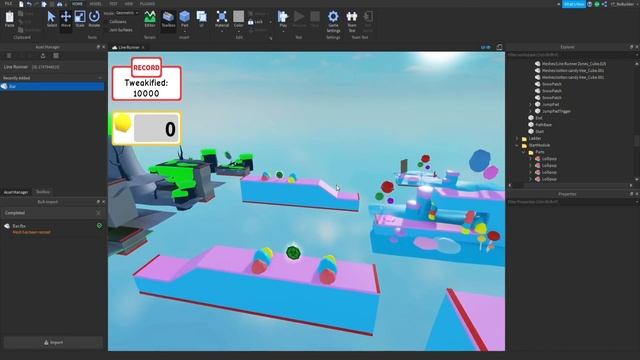Viewport: 640px width, 360px height.
Task: Collapse the Recently Added section
Action: pyautogui.click(x=100, y=78)
